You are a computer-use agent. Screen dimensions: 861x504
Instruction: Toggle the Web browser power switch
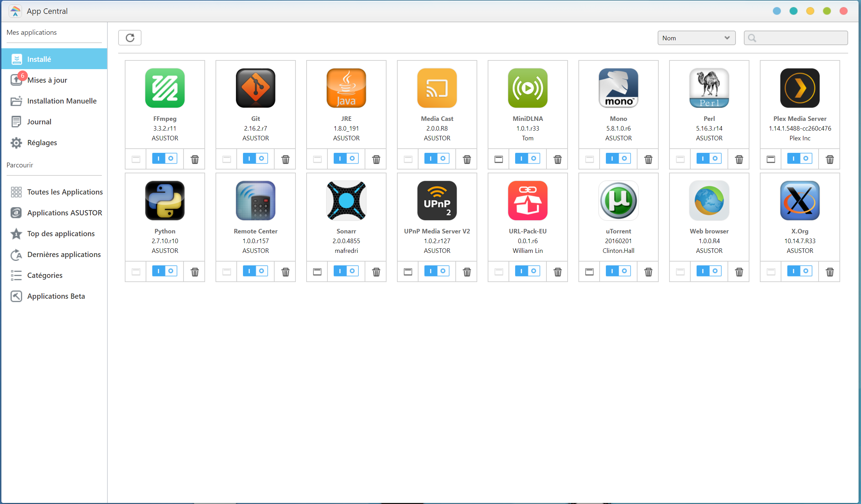tap(709, 271)
